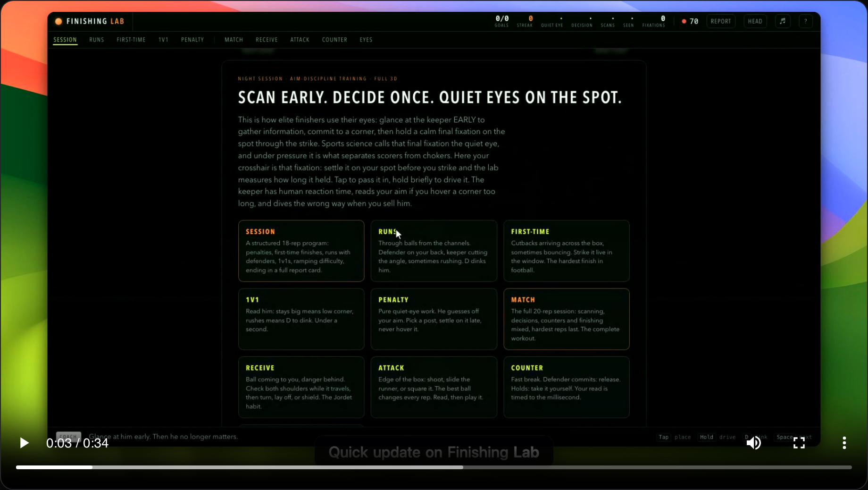Toggle the HEAD button

755,21
